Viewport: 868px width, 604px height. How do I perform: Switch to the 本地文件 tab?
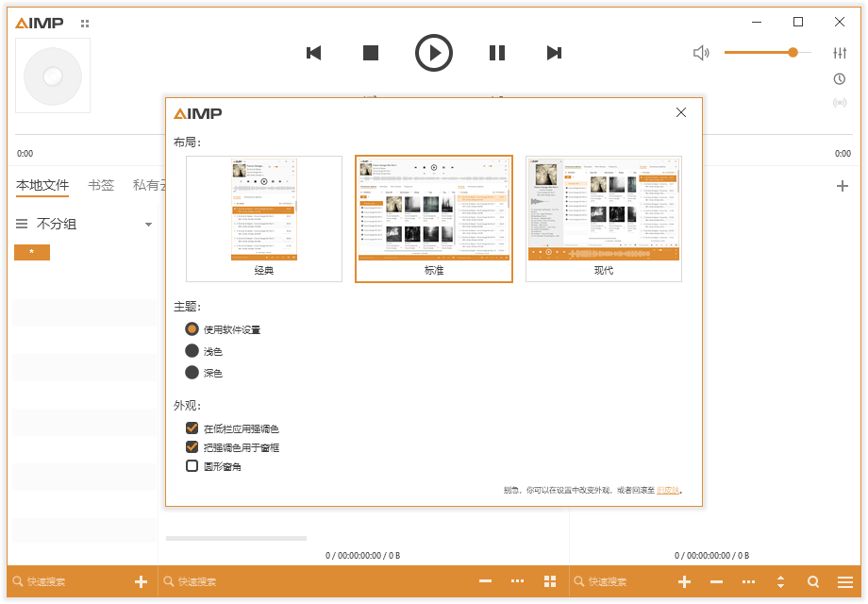click(x=42, y=186)
